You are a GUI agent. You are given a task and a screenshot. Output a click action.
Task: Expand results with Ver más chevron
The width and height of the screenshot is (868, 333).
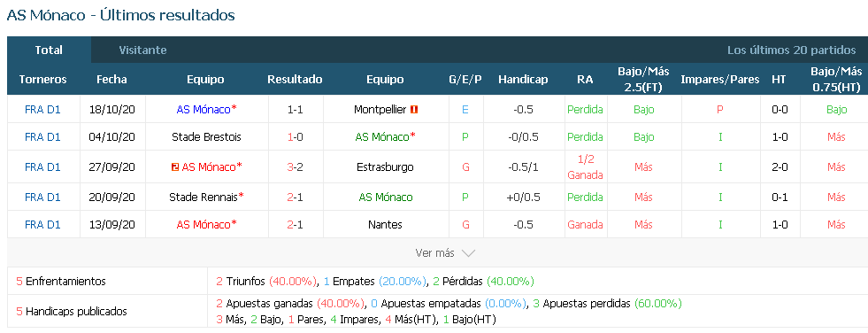446,253
